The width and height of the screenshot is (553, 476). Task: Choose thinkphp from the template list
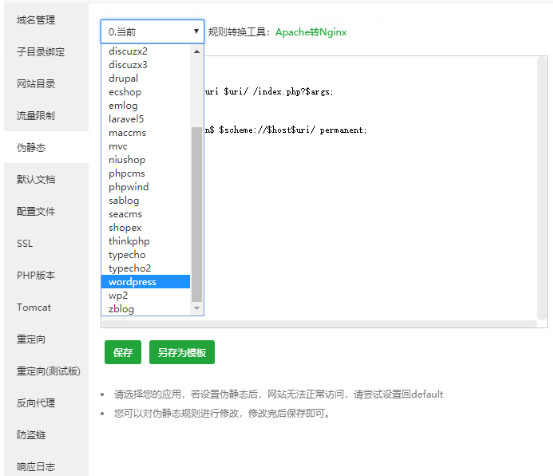(x=146, y=241)
